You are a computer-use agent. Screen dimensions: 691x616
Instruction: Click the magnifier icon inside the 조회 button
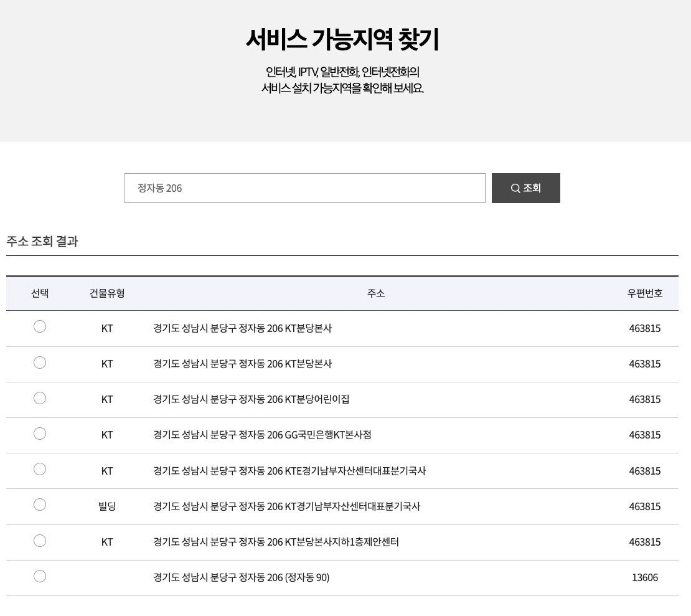tap(517, 188)
